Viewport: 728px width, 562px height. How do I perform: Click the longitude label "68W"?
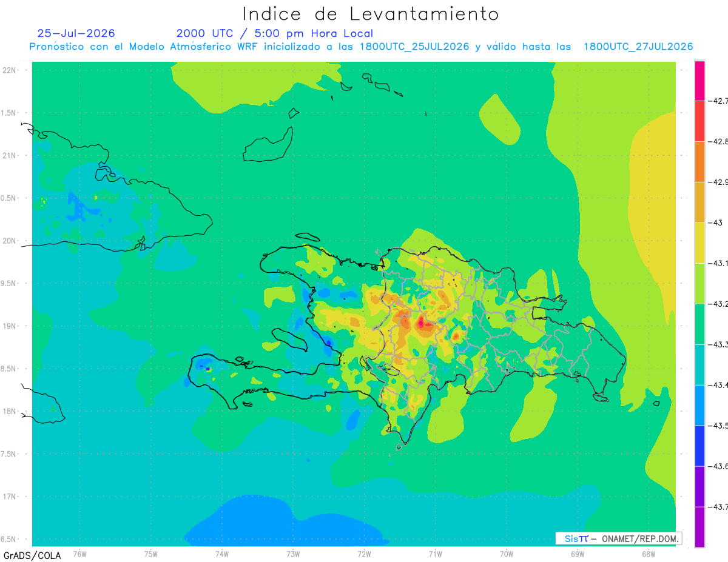click(649, 554)
